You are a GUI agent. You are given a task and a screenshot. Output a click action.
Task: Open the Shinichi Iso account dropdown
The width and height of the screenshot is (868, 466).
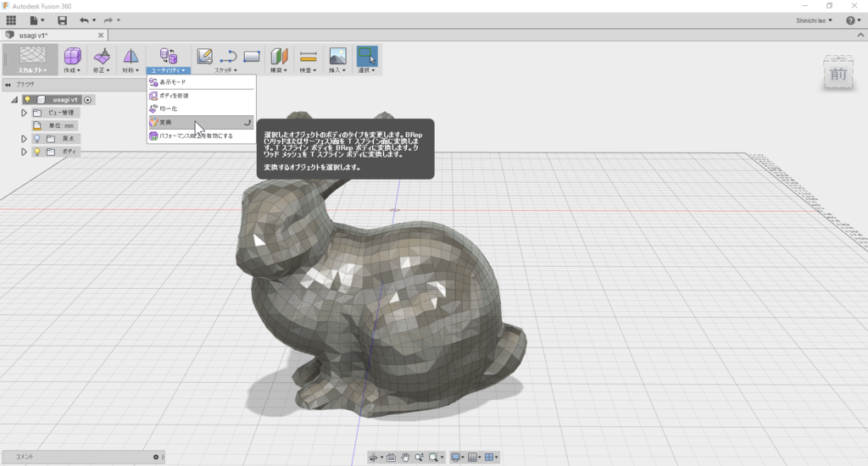[x=814, y=20]
